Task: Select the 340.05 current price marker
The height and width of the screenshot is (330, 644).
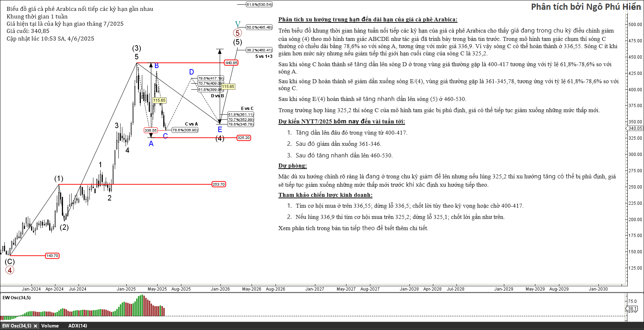Action: point(635,128)
